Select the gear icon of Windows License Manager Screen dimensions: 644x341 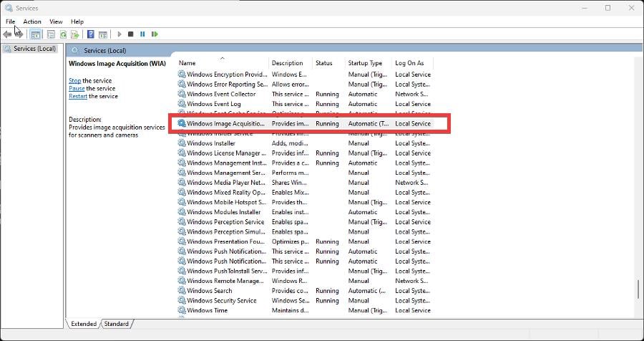(x=182, y=153)
